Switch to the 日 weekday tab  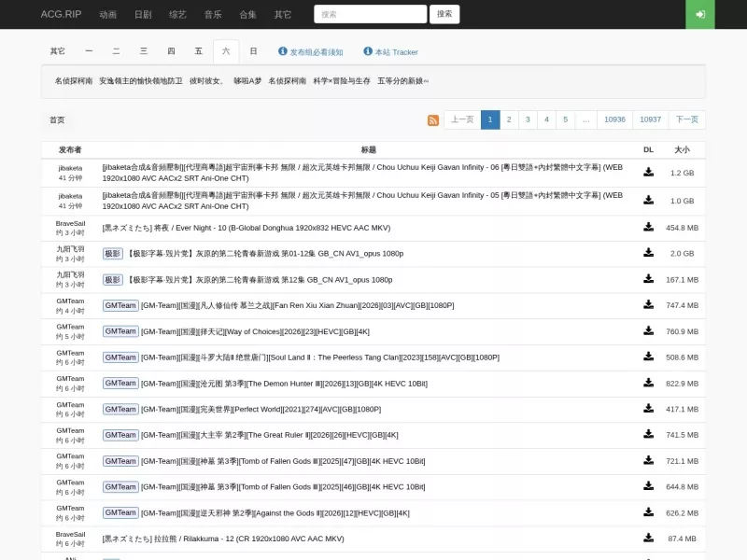coord(253,51)
